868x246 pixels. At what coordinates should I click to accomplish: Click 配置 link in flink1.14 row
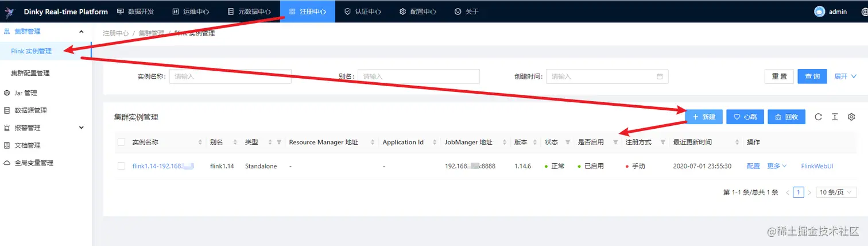753,166
